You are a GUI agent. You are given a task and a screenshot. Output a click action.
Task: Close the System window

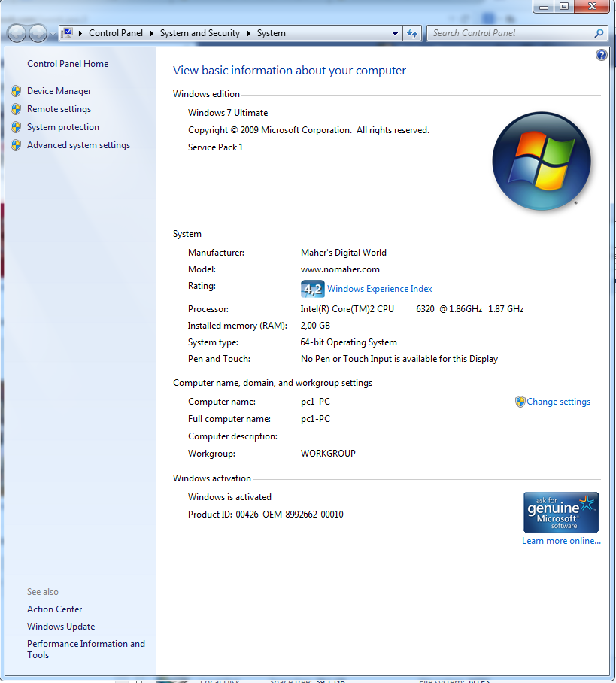tap(592, 7)
